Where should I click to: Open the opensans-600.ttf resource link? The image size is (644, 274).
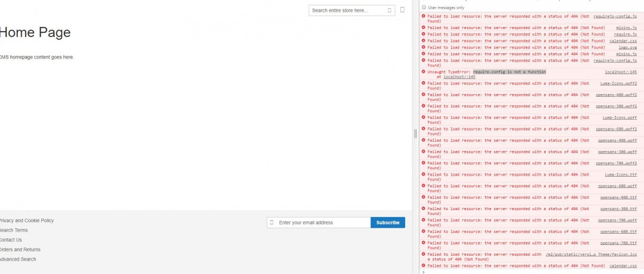(619, 232)
